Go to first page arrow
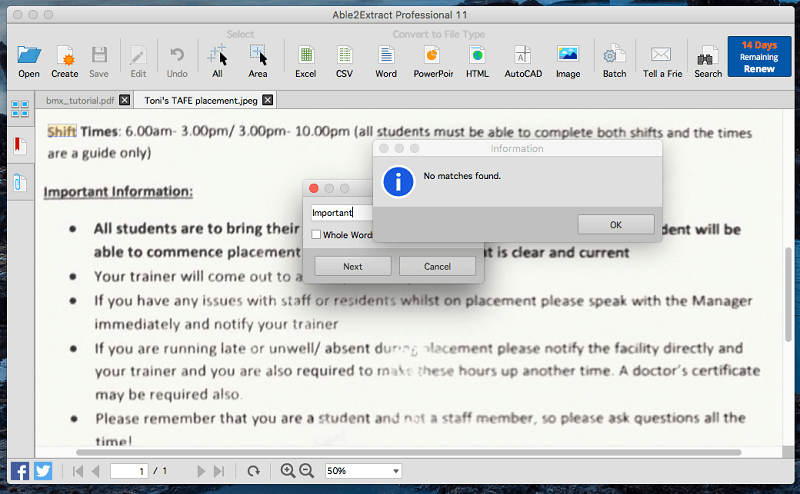The height and width of the screenshot is (494, 800). tap(78, 471)
